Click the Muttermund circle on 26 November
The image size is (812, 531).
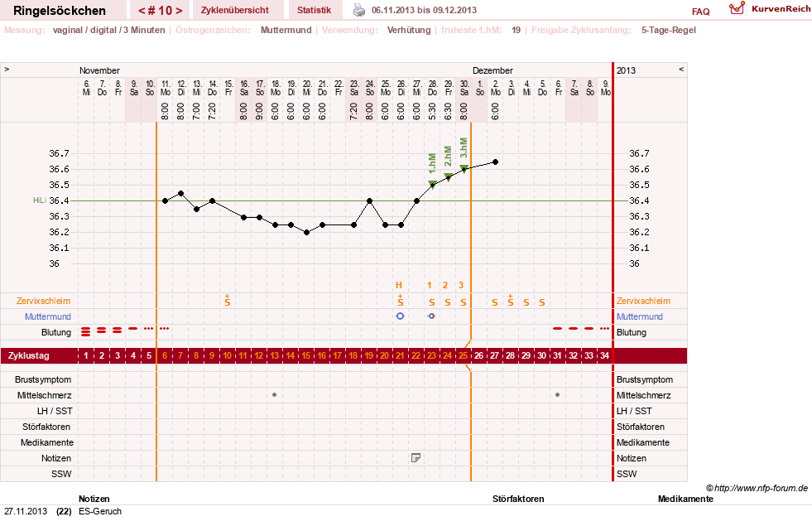400,316
